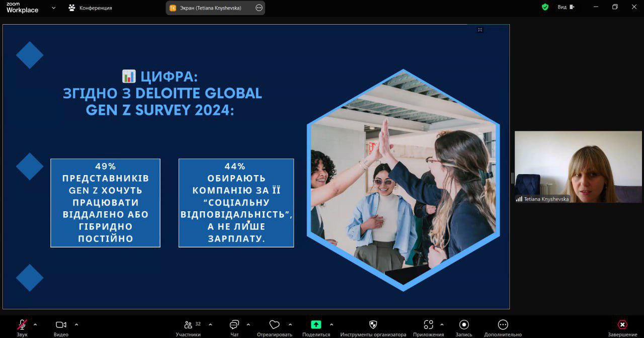Expand audio options arrow next to Звук
This screenshot has width=644, height=338.
point(35,324)
